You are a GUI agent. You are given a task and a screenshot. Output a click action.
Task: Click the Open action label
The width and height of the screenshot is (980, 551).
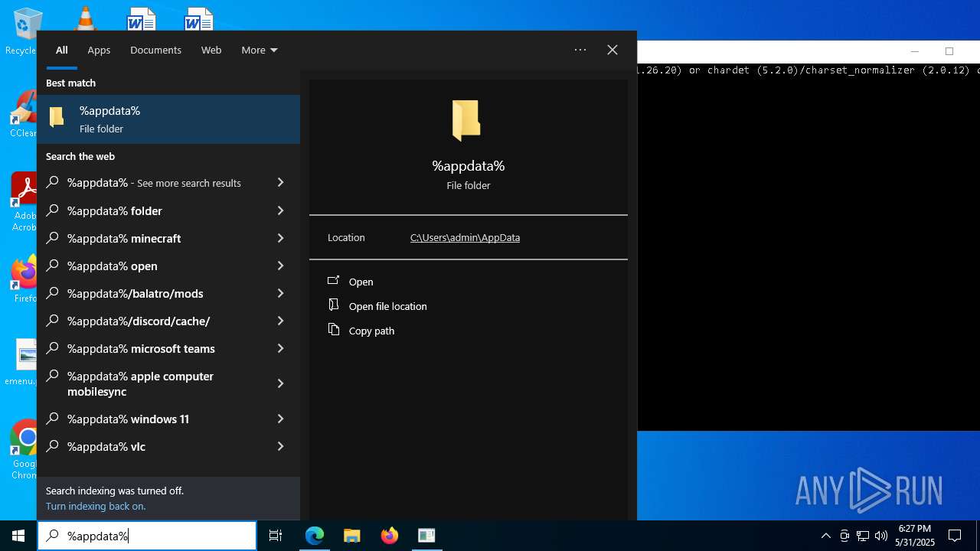tap(361, 282)
